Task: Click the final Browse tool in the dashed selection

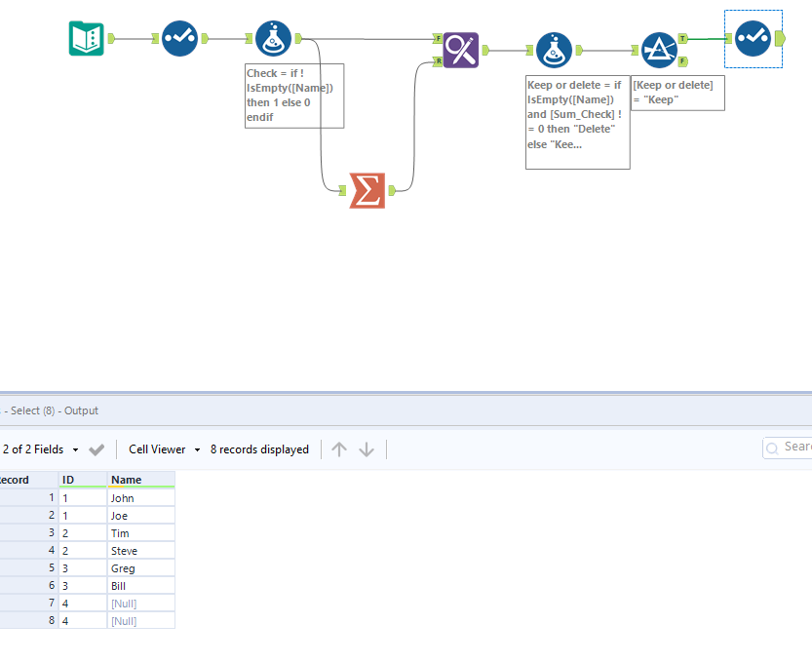Action: [x=753, y=38]
